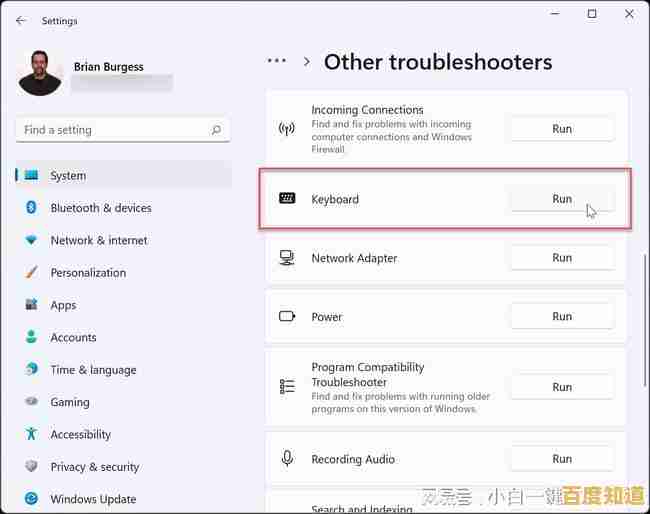The width and height of the screenshot is (650, 514).
Task: Click the Network & internet wifi icon
Action: click(31, 240)
